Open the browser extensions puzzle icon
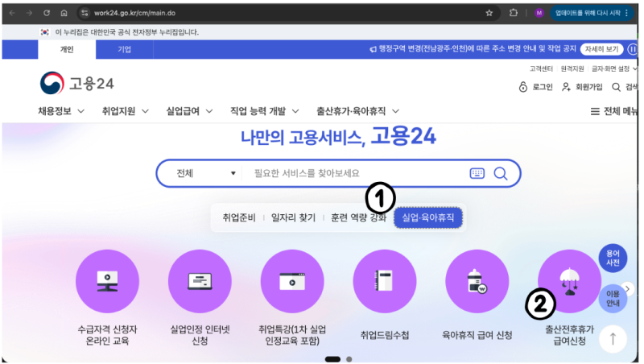This screenshot has width=644, height=364. pos(514,13)
